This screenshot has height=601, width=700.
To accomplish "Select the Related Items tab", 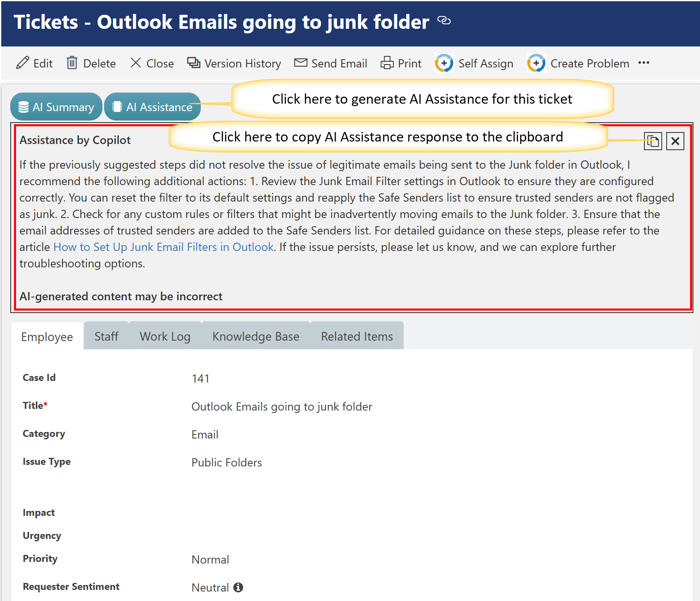I will point(357,336).
